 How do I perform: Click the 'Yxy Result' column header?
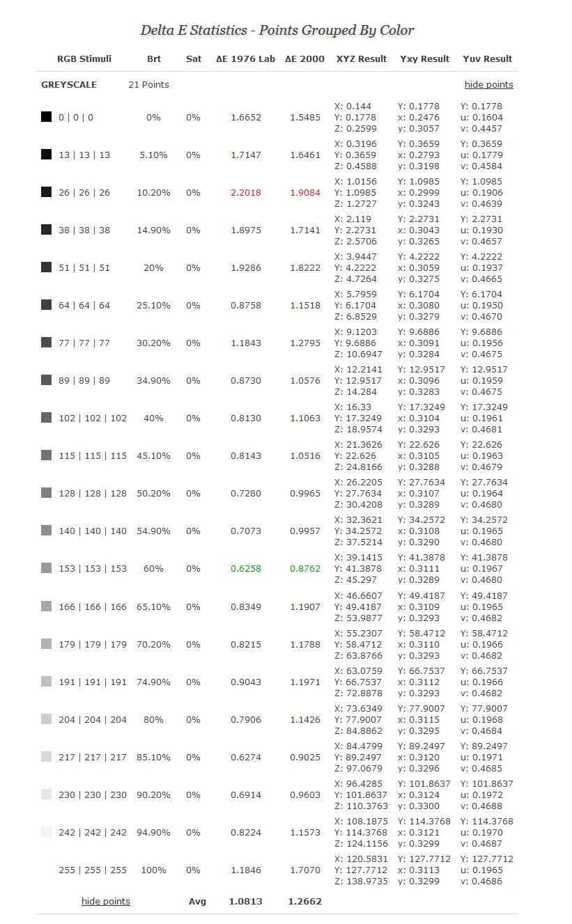point(425,59)
